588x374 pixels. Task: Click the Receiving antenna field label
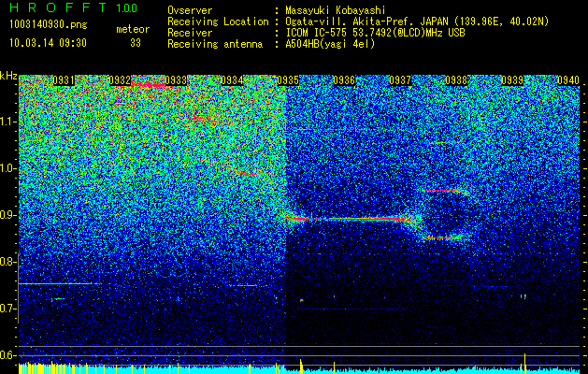point(215,44)
